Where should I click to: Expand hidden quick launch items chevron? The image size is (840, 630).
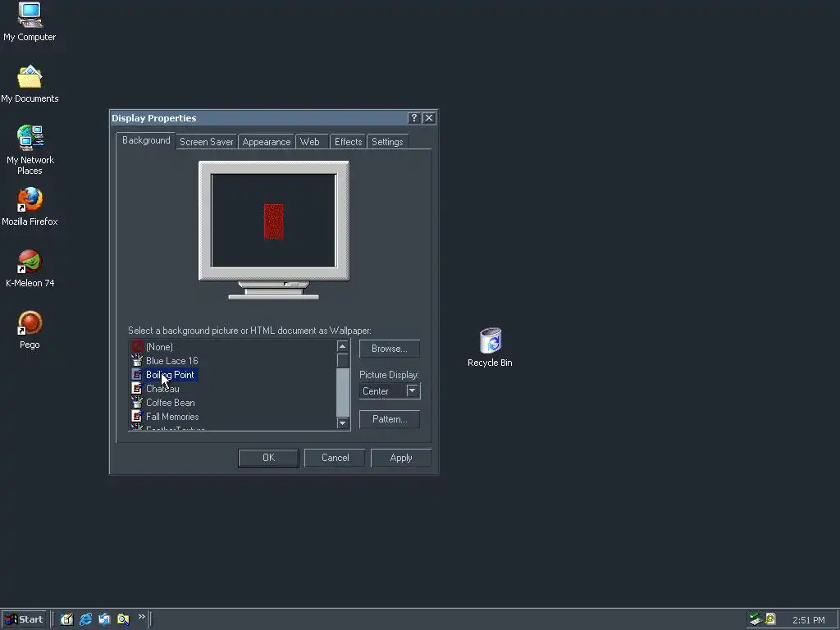tap(141, 617)
